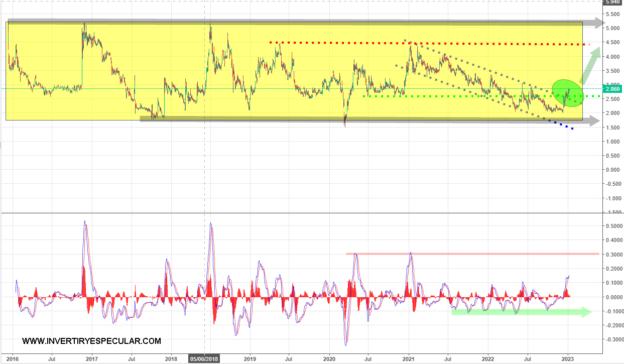Click the upper gray resistance arrowhead

tap(595, 22)
